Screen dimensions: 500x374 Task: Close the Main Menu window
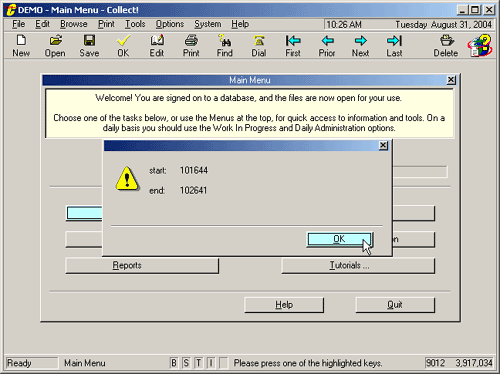click(x=451, y=80)
